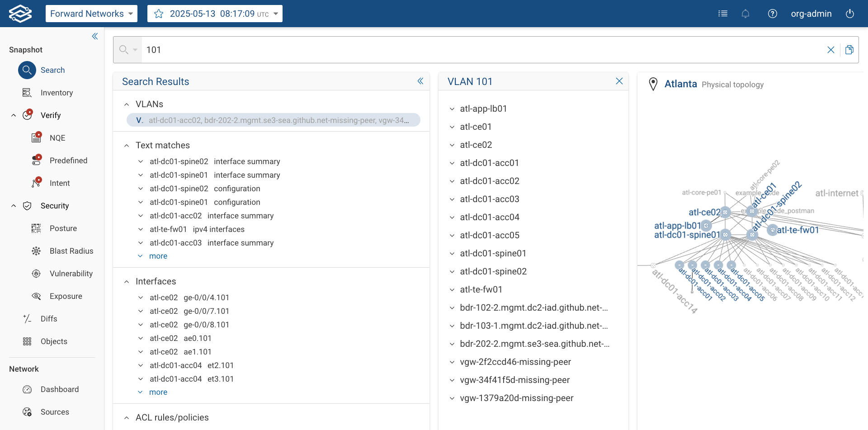Collapse the Text matches section
868x430 pixels.
coord(127,145)
